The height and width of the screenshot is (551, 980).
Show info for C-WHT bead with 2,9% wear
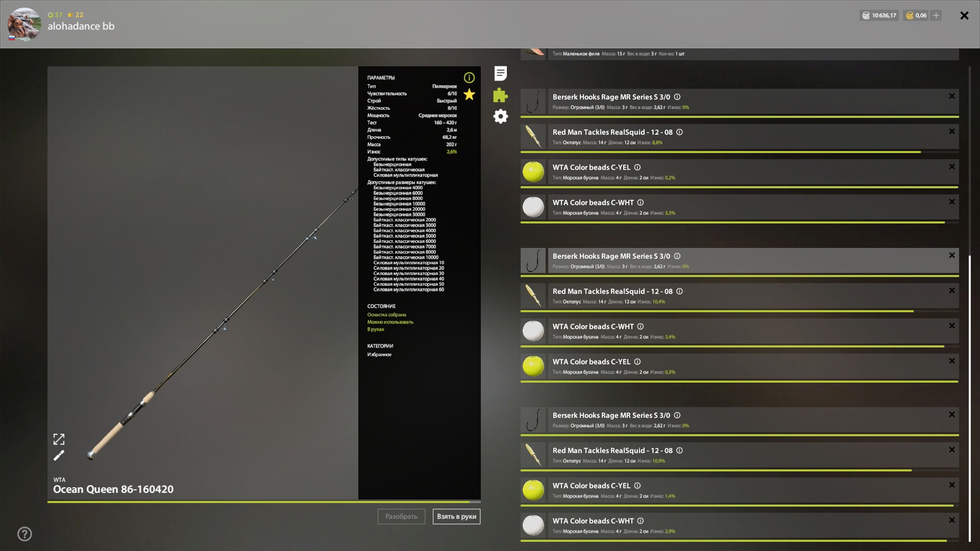pyautogui.click(x=641, y=521)
